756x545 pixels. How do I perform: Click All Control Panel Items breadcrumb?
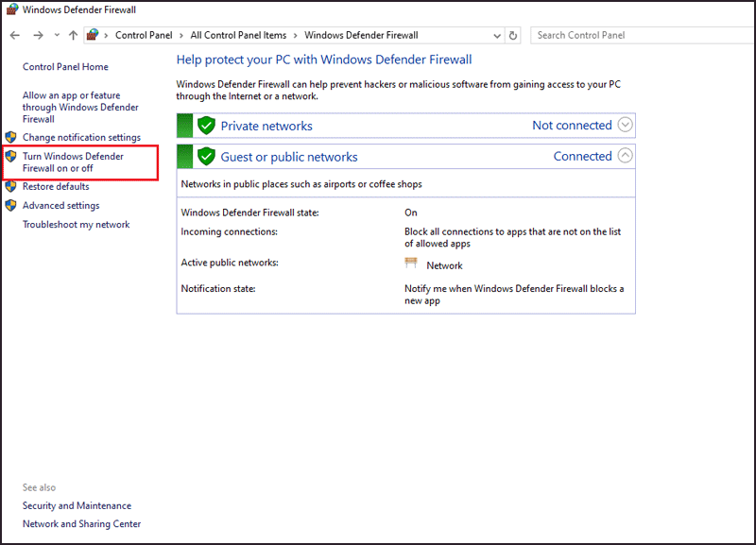click(x=238, y=35)
